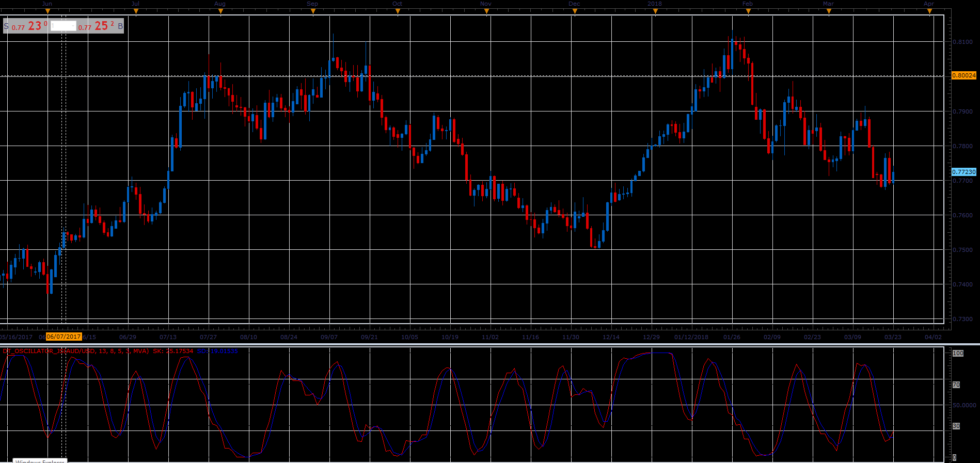
Task: Click the 02/09 date axis label
Action: click(x=772, y=337)
